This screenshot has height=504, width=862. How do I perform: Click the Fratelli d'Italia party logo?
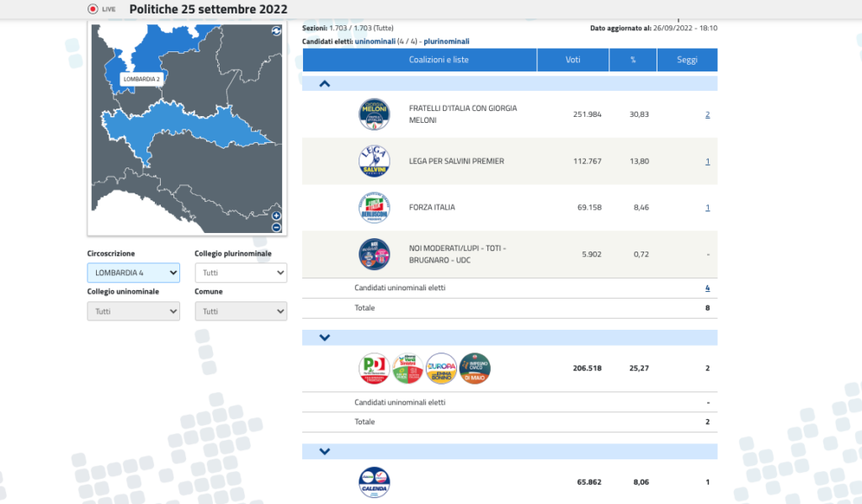click(375, 114)
